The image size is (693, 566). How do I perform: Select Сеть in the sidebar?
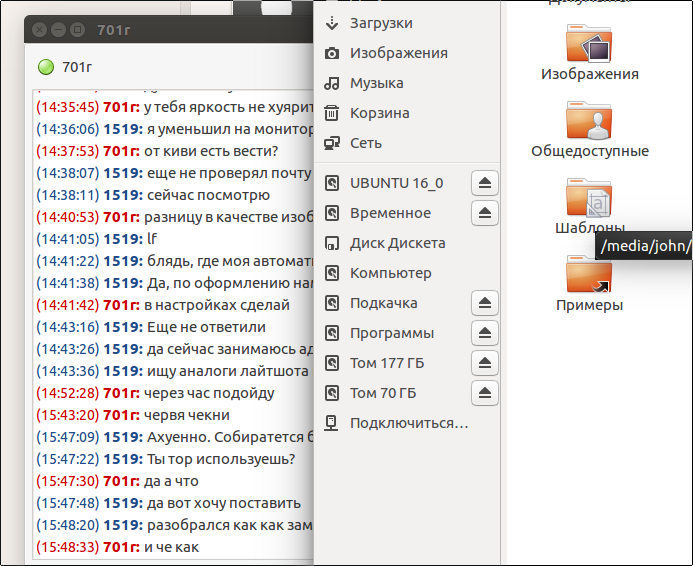coord(407,143)
